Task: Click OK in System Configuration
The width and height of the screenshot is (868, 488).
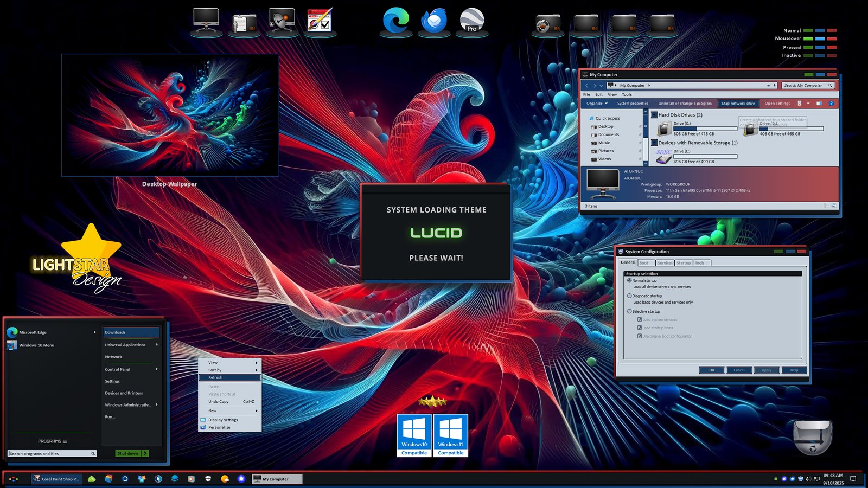Action: tap(712, 370)
